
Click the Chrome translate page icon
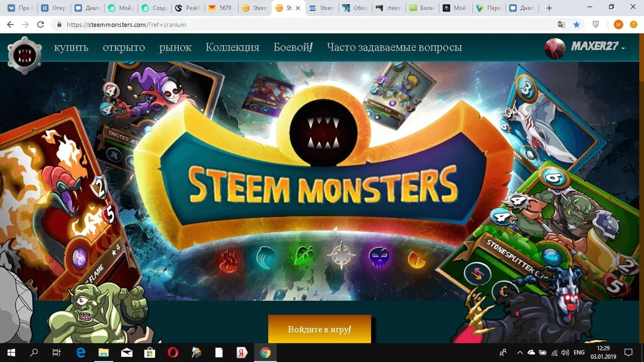pyautogui.click(x=561, y=24)
